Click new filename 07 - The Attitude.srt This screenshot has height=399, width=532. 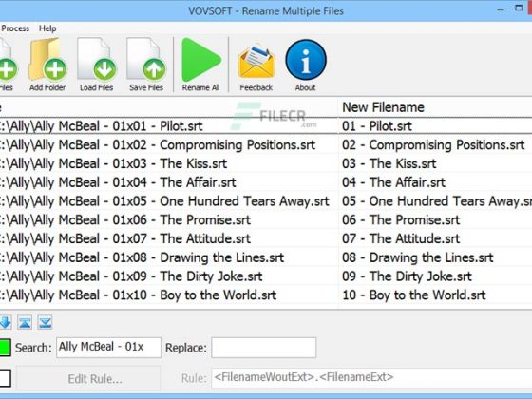coord(401,238)
